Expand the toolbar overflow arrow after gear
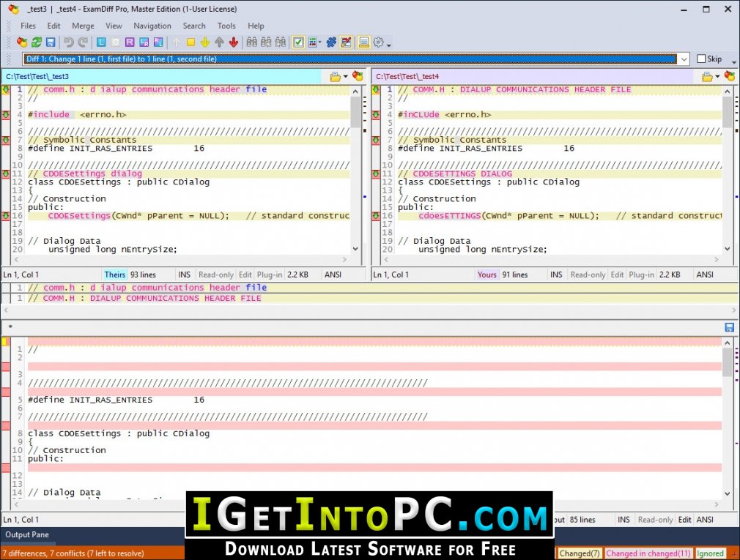Screen dimensions: 740x560 click(389, 45)
